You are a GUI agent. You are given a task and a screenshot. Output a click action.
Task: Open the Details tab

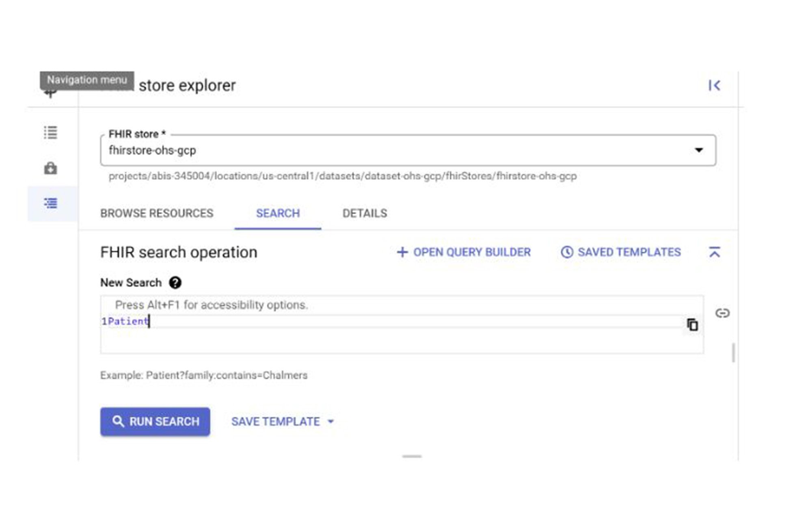coord(365,213)
